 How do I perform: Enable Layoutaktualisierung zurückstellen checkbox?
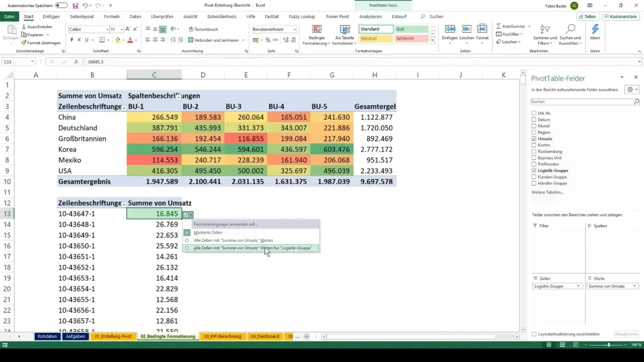pyautogui.click(x=534, y=334)
